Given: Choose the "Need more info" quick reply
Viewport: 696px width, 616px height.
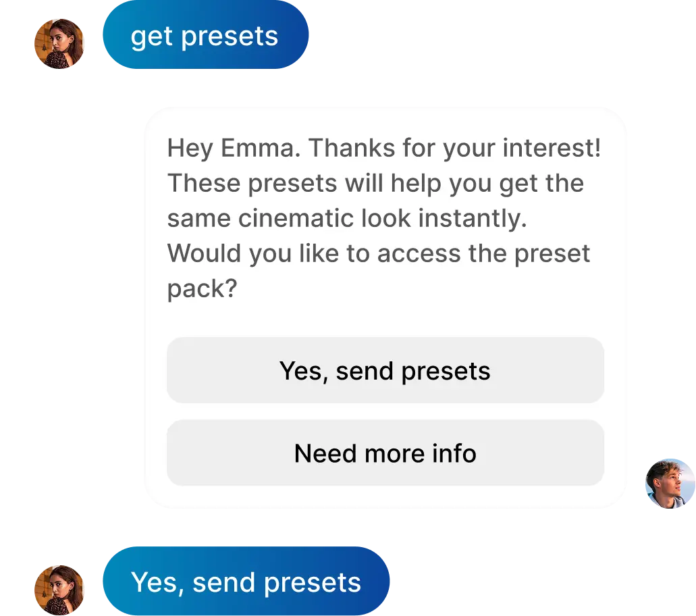Looking at the screenshot, I should 385,453.
